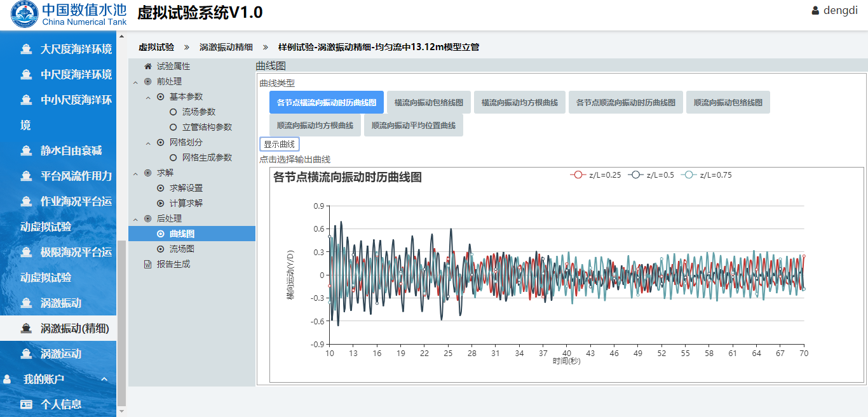Click the ship icon beside 静水自由衰减
Image resolution: width=868 pixels, height=417 pixels.
click(x=26, y=150)
